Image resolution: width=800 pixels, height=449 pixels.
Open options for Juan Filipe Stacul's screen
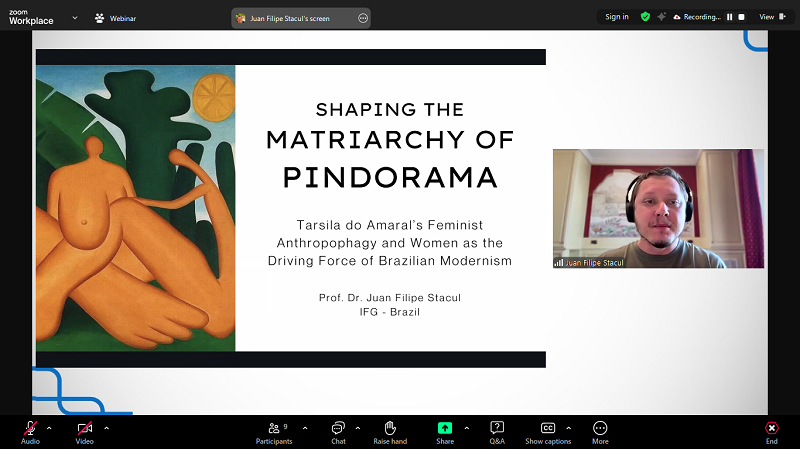point(362,17)
